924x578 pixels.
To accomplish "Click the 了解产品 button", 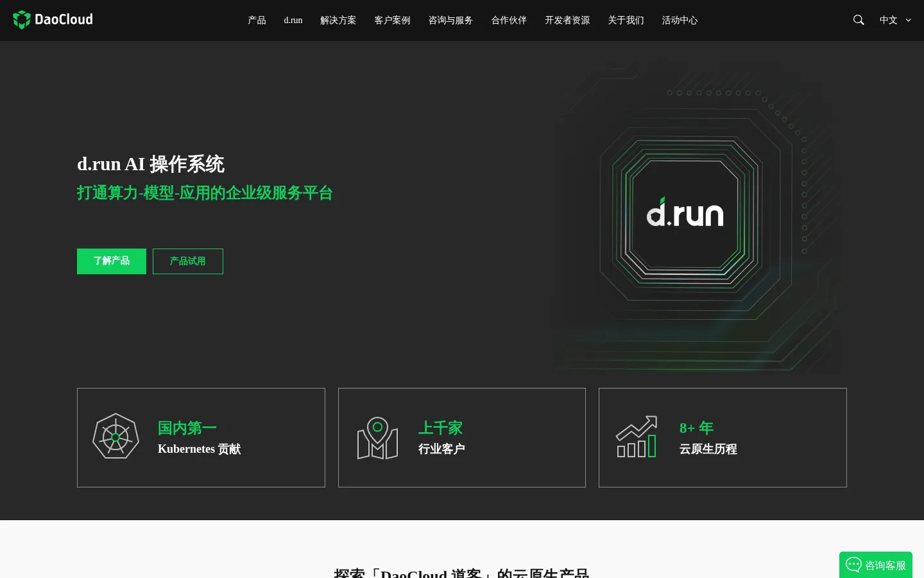I will 112,261.
